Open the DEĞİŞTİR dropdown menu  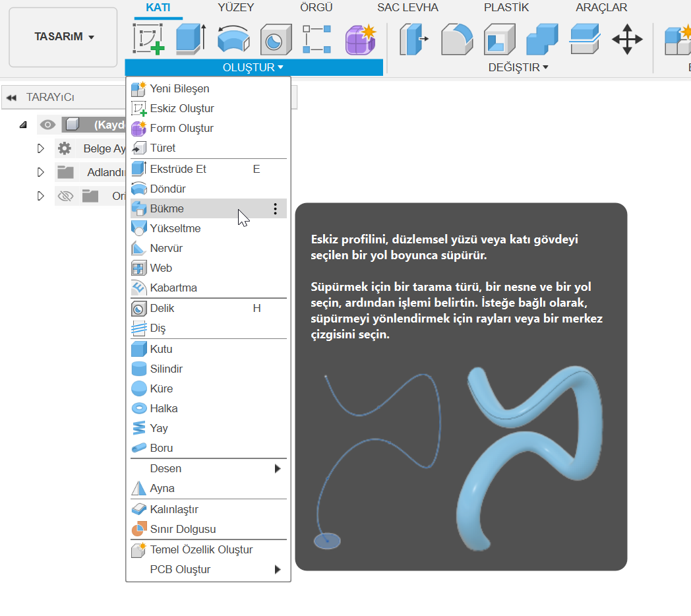click(x=518, y=67)
